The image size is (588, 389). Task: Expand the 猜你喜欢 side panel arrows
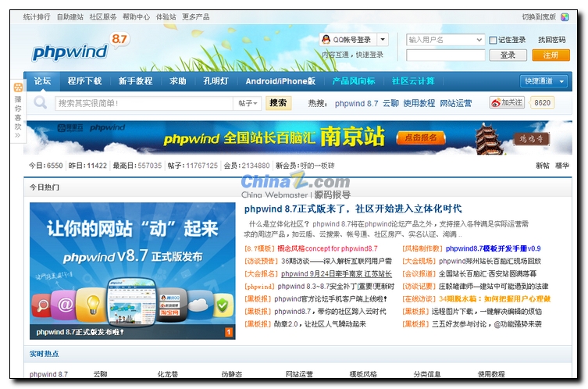pos(18,135)
